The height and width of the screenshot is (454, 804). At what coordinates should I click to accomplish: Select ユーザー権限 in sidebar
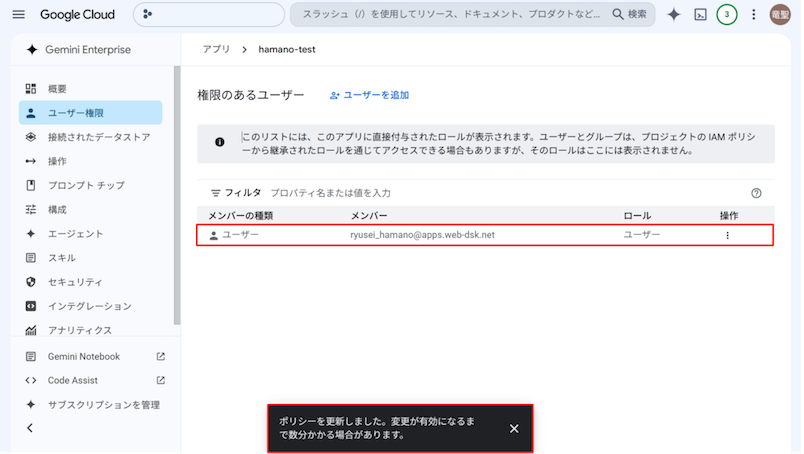point(91,113)
